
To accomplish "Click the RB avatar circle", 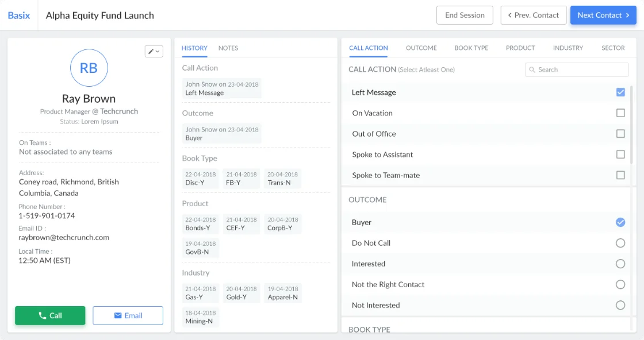I will tap(89, 68).
